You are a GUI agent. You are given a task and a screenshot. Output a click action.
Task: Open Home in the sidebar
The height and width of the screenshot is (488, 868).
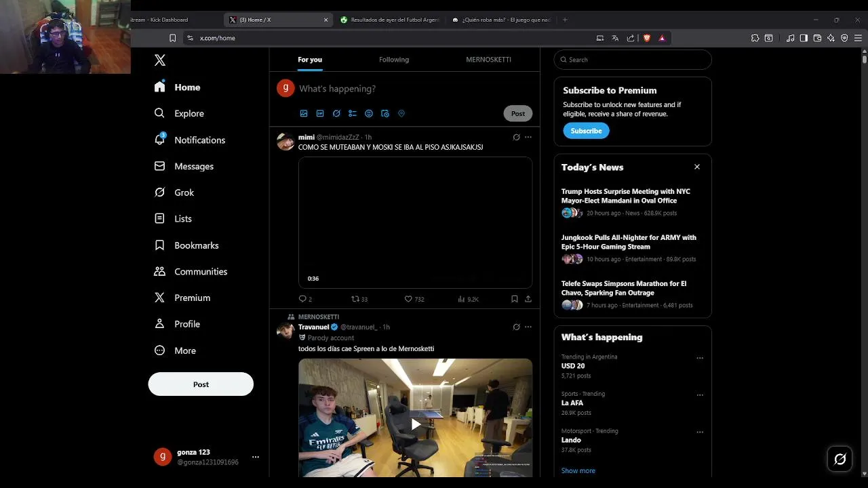178,87
